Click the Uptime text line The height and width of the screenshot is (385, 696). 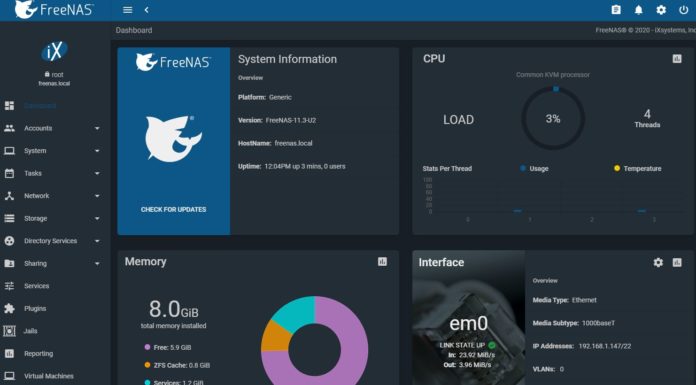point(292,167)
